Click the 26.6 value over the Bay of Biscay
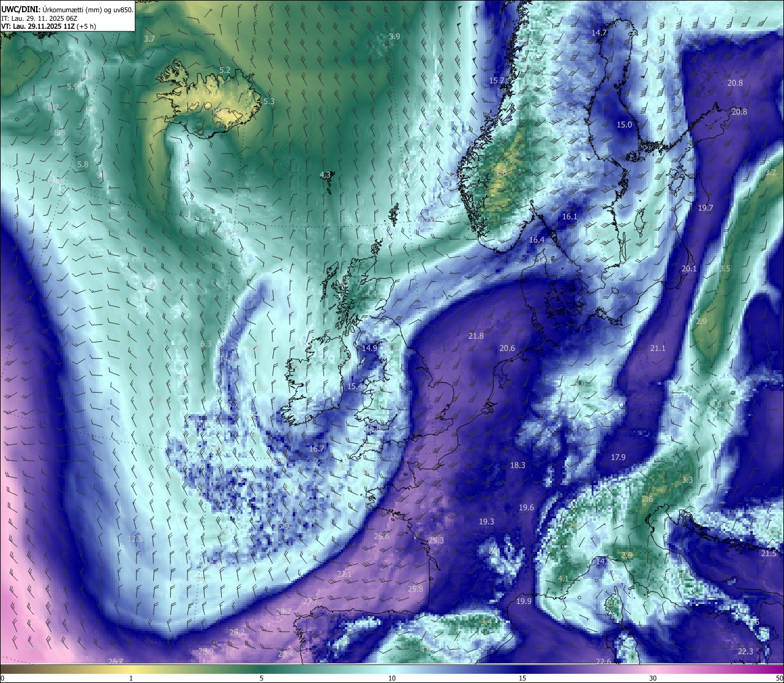The width and height of the screenshot is (784, 683). pos(382,536)
